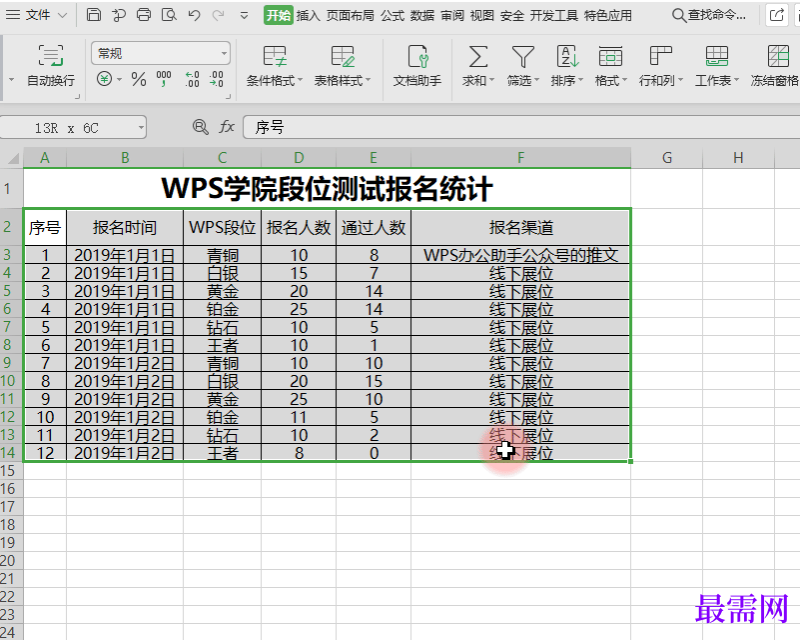Viewport: 807px width, 640px height.
Task: Select column B header
Action: pyautogui.click(x=125, y=158)
